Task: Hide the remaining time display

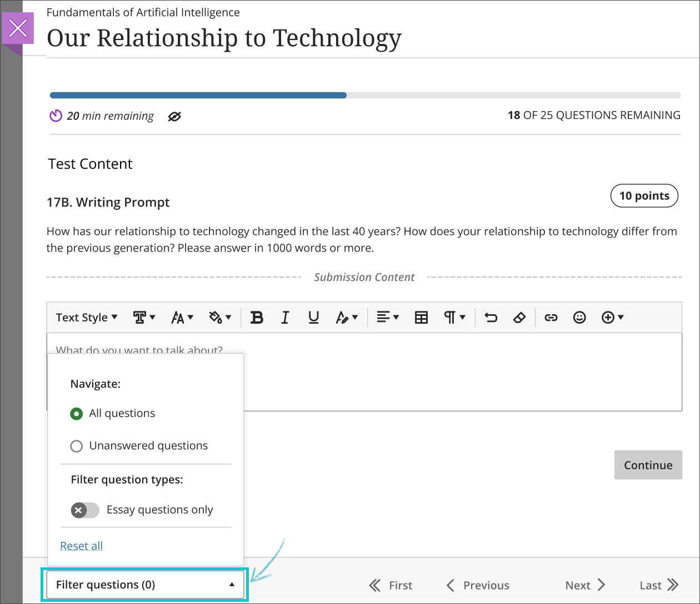Action: tap(174, 116)
